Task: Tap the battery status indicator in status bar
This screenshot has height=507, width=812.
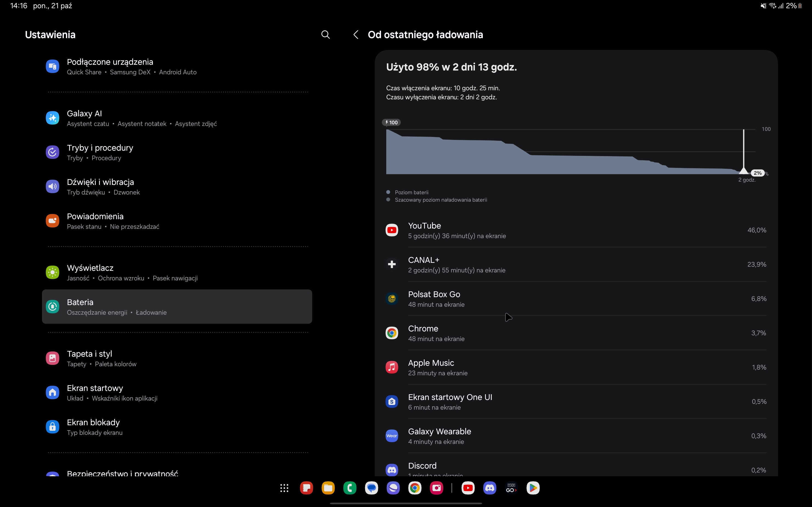Action: [799, 6]
